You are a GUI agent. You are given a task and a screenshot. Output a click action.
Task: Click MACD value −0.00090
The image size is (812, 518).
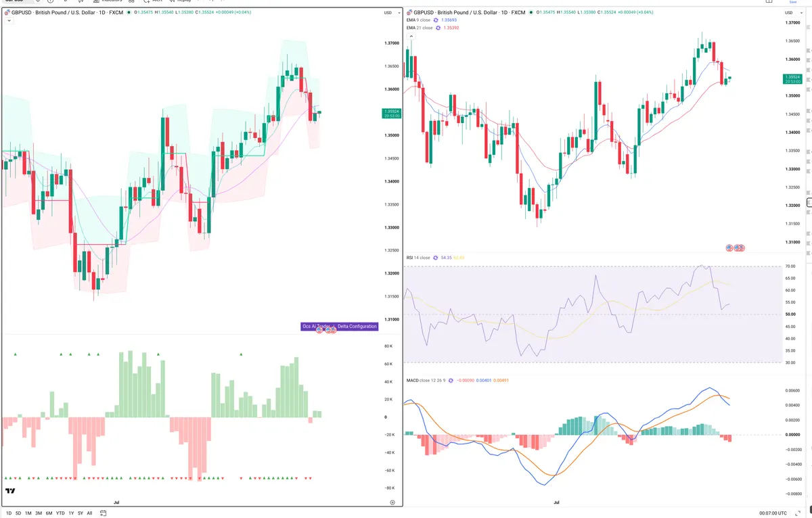point(466,380)
